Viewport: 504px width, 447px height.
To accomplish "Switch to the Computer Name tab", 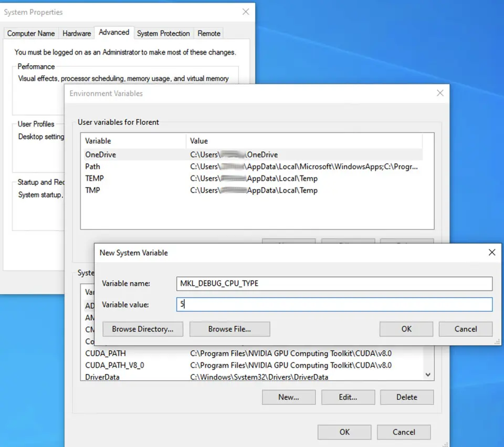I will coord(31,33).
